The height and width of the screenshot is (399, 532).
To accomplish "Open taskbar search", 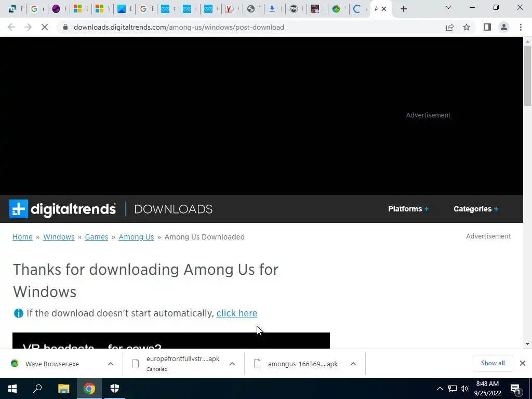I will click(x=37, y=389).
